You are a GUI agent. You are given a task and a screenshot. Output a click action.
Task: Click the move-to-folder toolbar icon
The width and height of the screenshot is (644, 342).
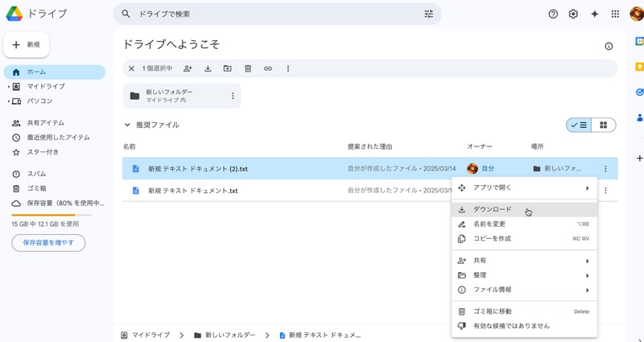(x=228, y=68)
